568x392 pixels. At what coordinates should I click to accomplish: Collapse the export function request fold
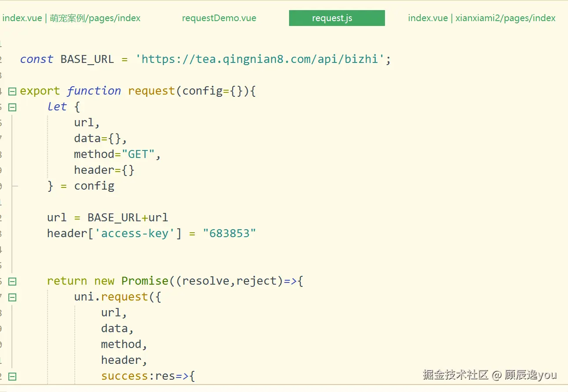pos(12,91)
